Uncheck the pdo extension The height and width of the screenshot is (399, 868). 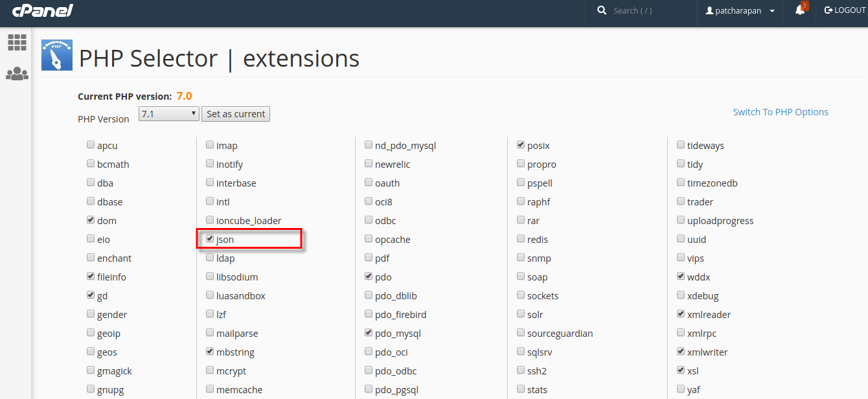(x=369, y=277)
